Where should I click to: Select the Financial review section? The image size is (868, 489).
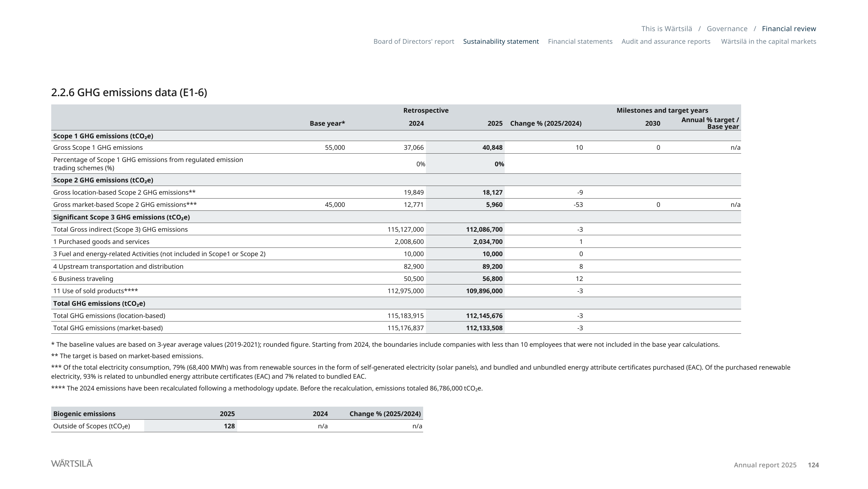click(789, 29)
